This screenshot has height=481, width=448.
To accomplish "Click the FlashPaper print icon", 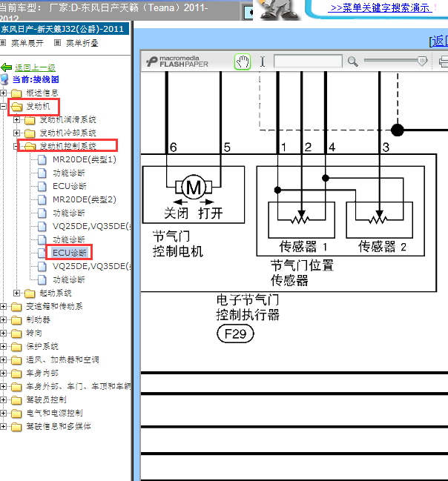I will tap(443, 62).
